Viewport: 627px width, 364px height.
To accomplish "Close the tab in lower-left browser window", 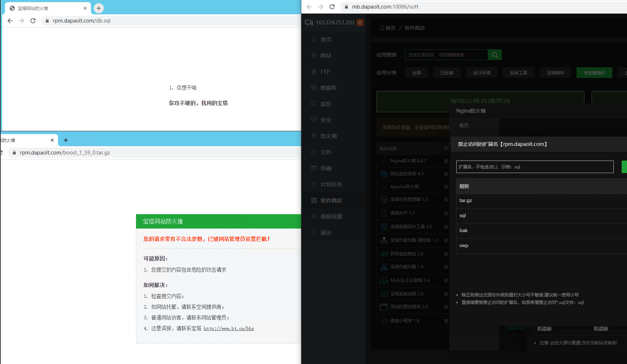I will [52, 140].
